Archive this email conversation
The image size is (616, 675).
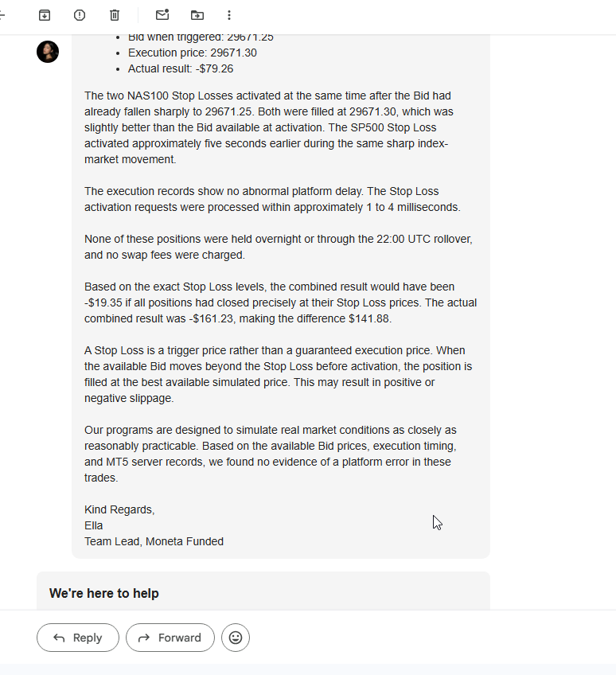pyautogui.click(x=45, y=15)
